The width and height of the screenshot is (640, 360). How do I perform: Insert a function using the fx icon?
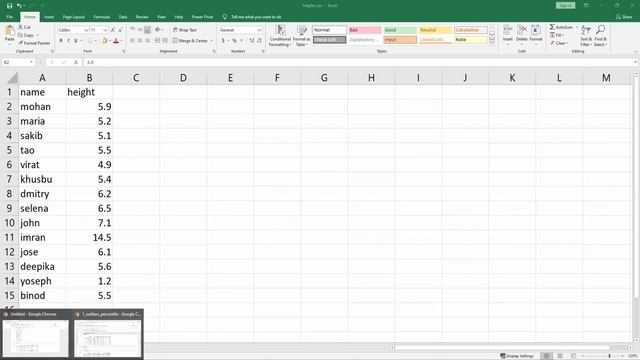click(76, 62)
